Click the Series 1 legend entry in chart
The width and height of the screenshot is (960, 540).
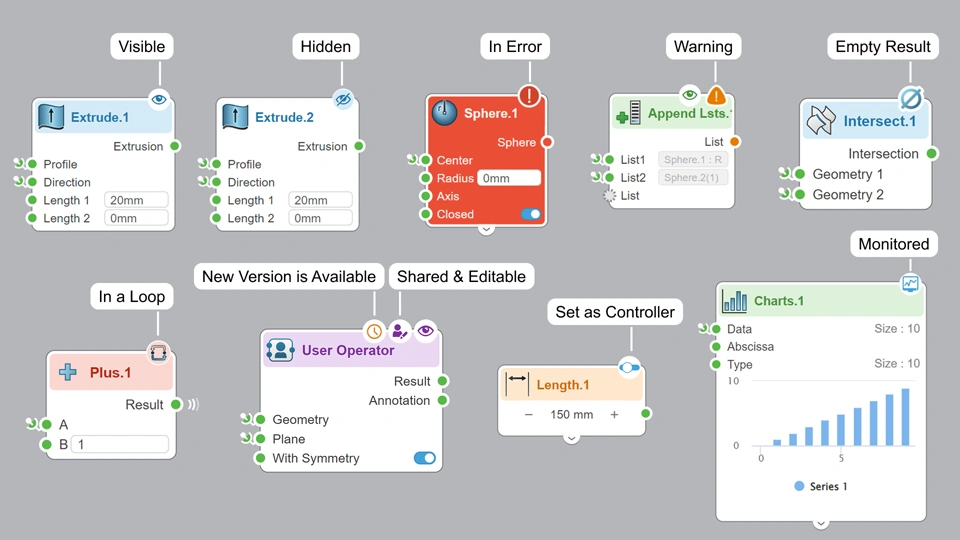coord(820,486)
